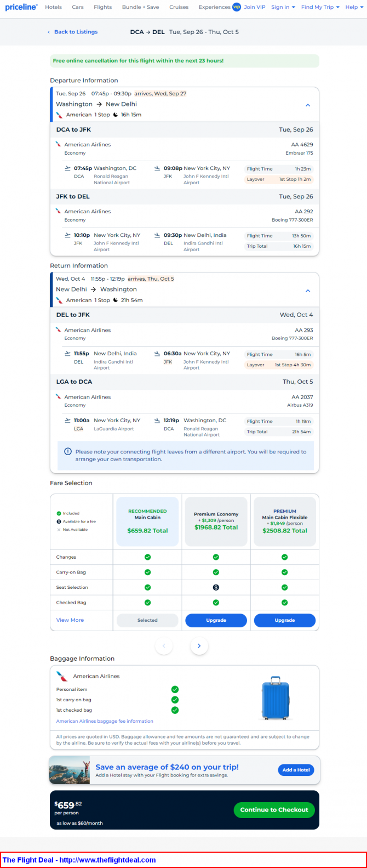Click the 'Airbus A319' aircraft text
This screenshot has height=868, width=367.
[x=300, y=405]
